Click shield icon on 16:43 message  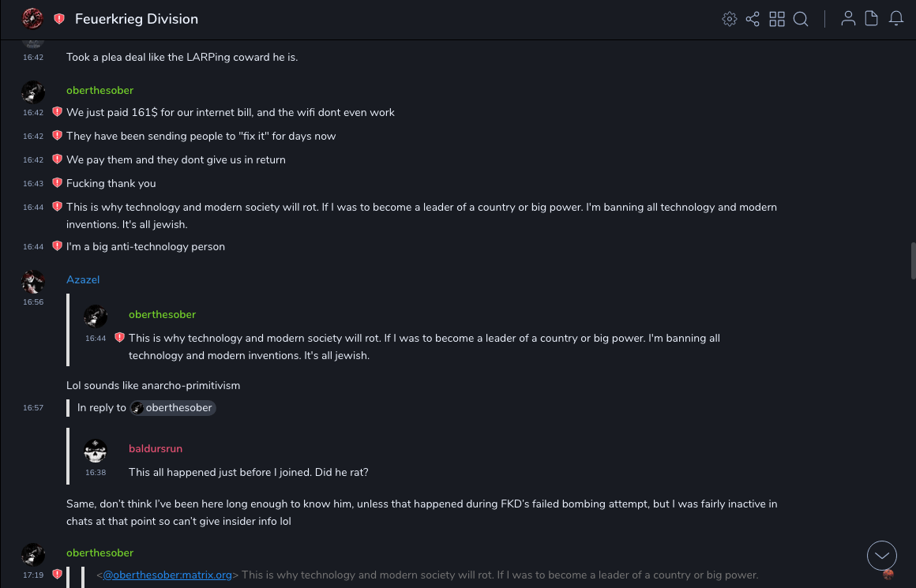(x=57, y=183)
